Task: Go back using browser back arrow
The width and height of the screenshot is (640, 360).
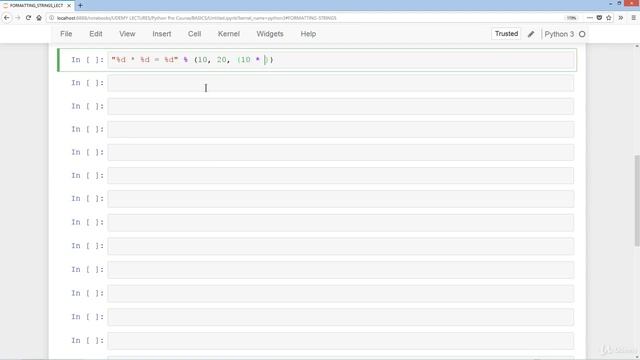Action: (7, 18)
